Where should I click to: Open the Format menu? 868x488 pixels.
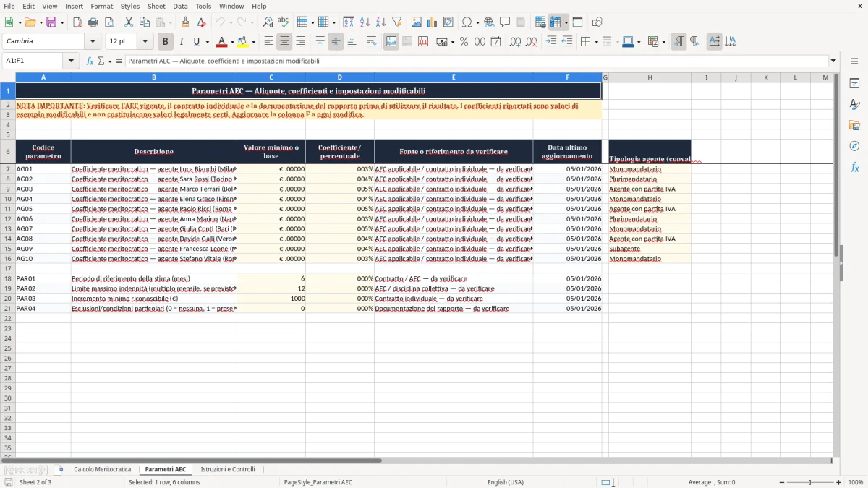click(x=101, y=6)
